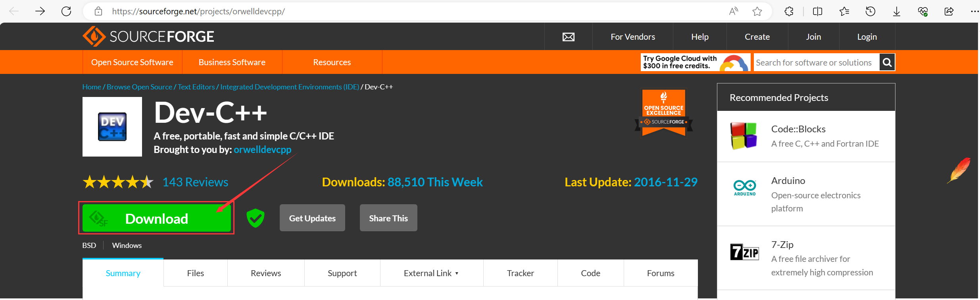Click the Dev-C++ project icon
980x300 pixels.
point(112,127)
